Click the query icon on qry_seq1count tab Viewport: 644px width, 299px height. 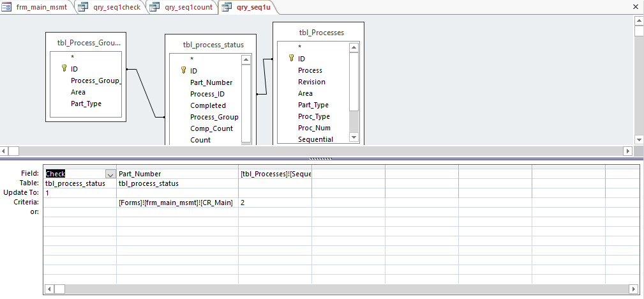155,7
